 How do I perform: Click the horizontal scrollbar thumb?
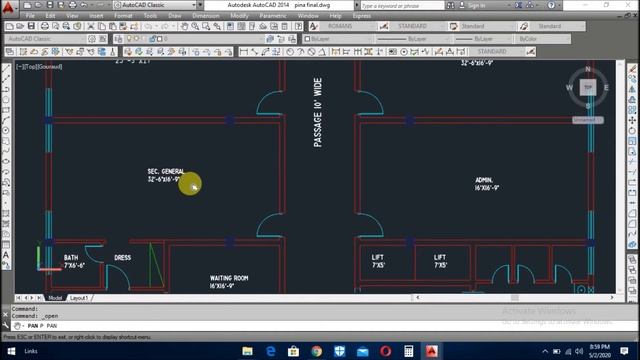click(515, 298)
